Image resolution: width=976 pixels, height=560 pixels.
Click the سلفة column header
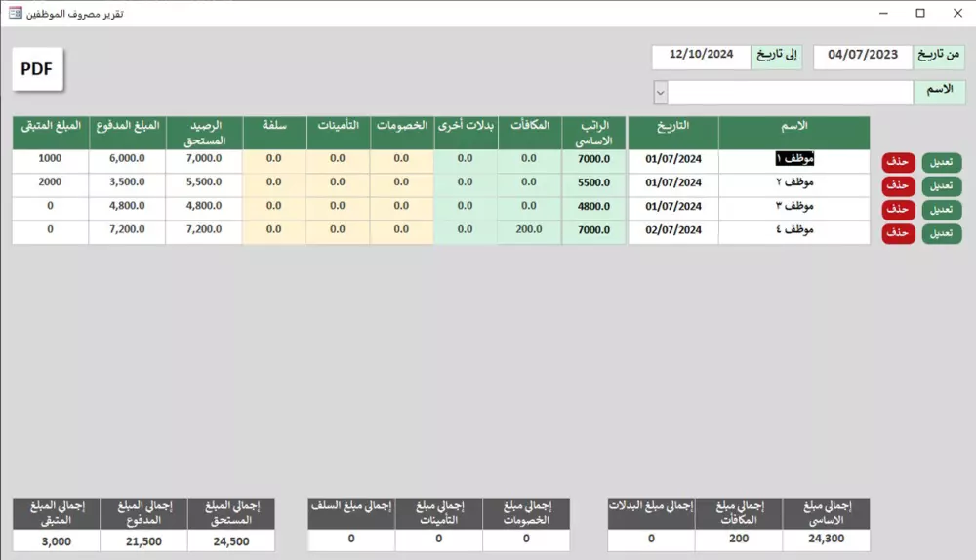(x=274, y=133)
